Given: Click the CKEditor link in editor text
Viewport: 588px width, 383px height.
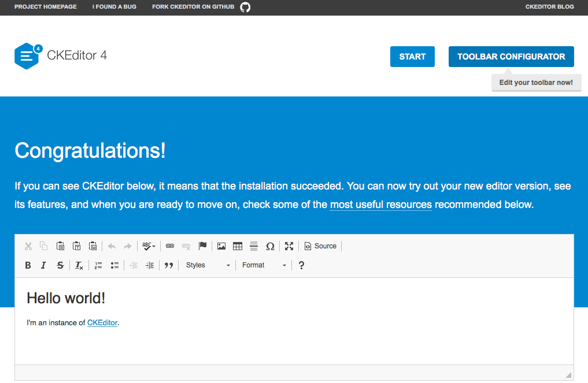Looking at the screenshot, I should (102, 323).
